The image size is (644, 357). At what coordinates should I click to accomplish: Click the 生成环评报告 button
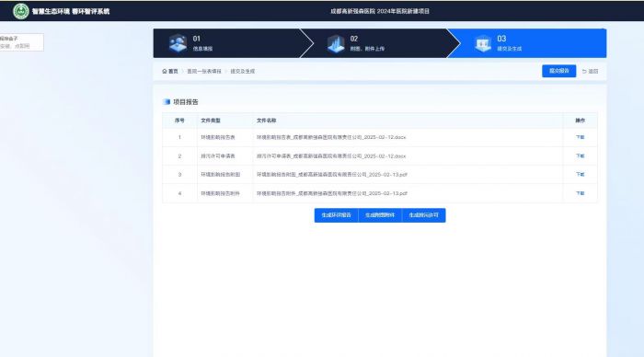coord(337,215)
